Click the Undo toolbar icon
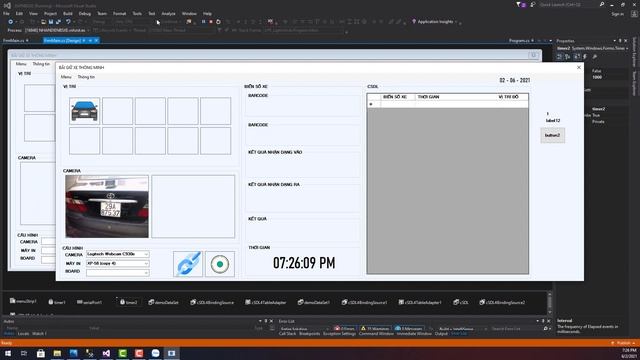This screenshot has width=640, height=360. (x=68, y=22)
